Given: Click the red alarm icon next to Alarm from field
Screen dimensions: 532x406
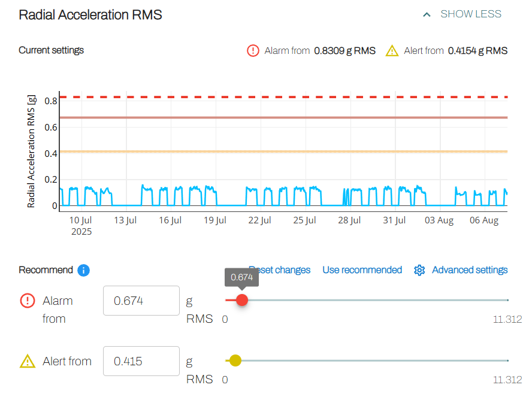Looking at the screenshot, I should (x=28, y=301).
